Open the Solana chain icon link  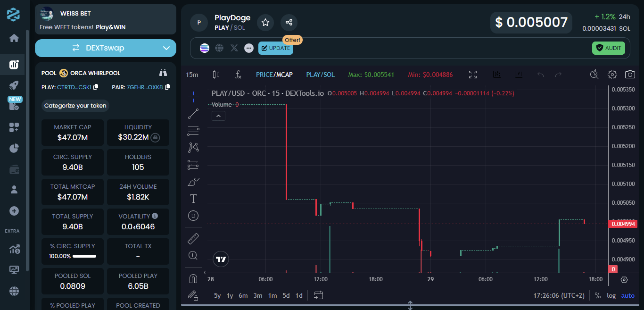(x=204, y=48)
